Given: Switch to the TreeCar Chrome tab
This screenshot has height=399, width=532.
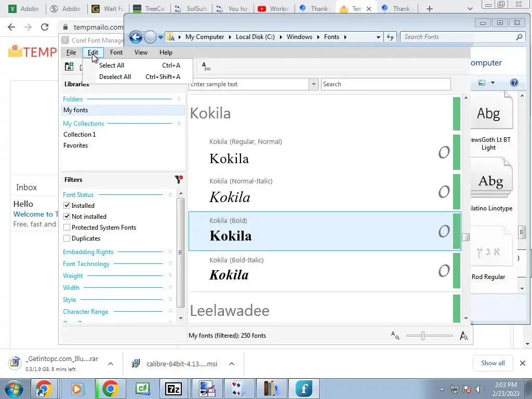Looking at the screenshot, I should click(149, 9).
